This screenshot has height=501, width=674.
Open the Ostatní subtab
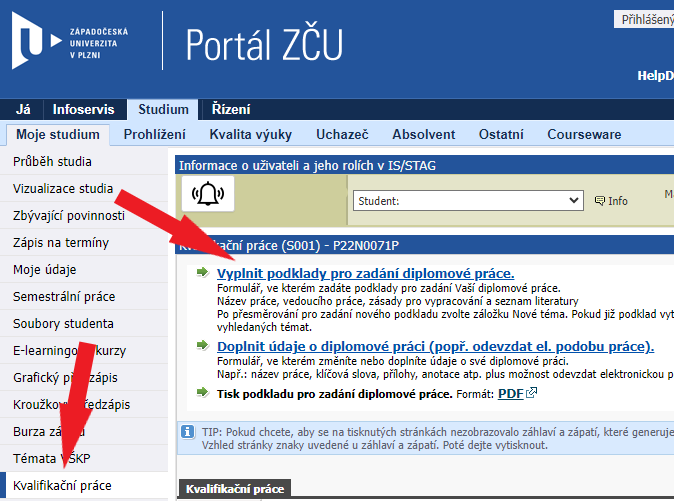(x=501, y=134)
